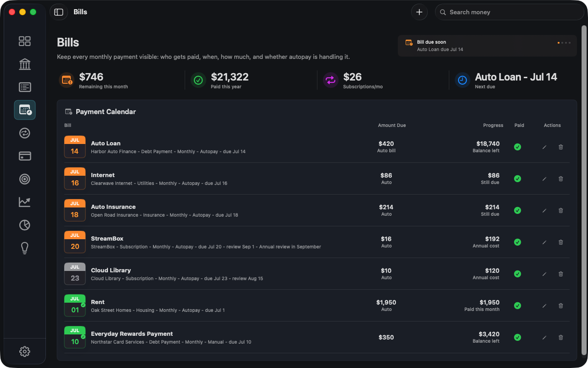Toggle paid check for Cloud Library
Viewport: 588px width, 368px height.
(x=517, y=274)
